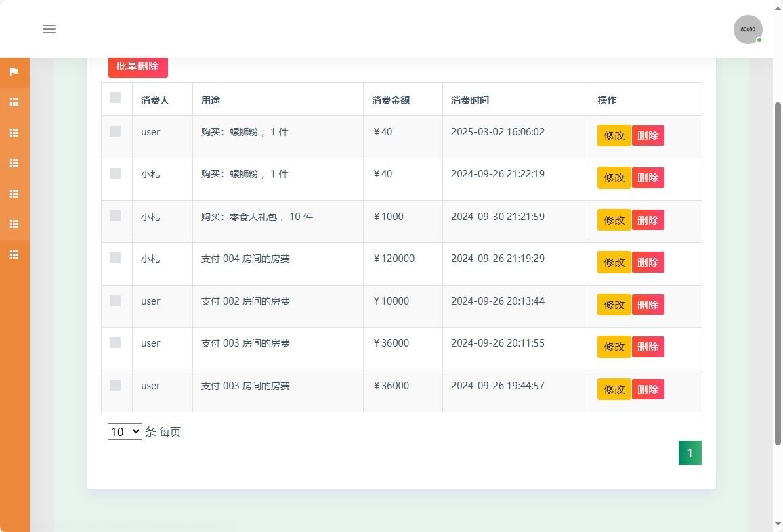The width and height of the screenshot is (783, 532).
Task: Click the time 2024-09-26 20:13:44
Action: [497, 301]
